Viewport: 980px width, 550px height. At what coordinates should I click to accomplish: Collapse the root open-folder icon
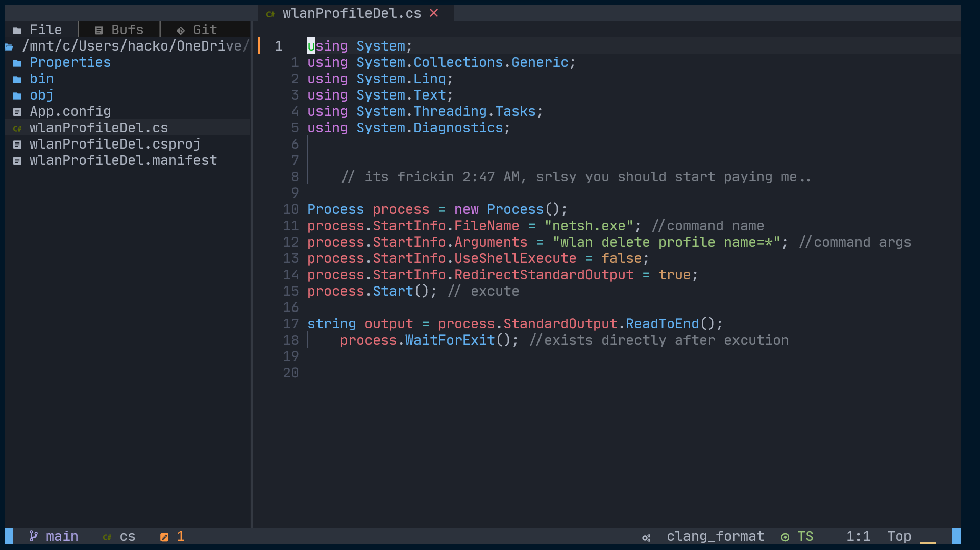click(9, 47)
